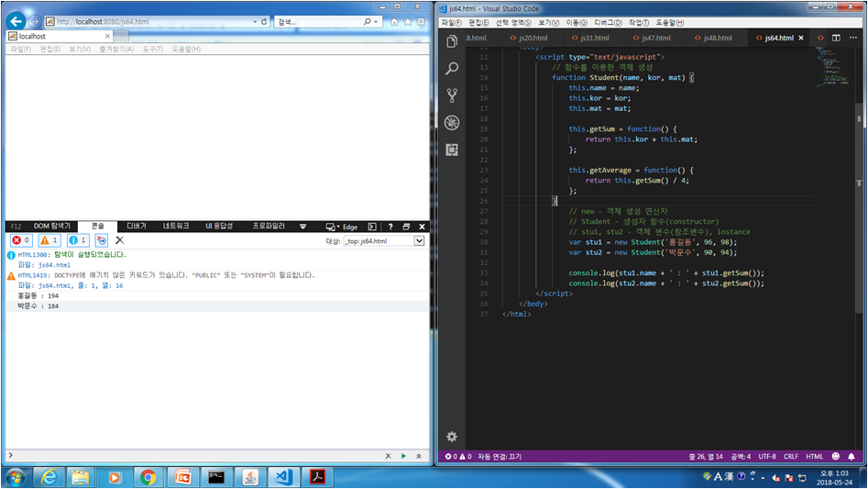
Task: Open notifications bell in VS Code status bar
Action: [852, 456]
